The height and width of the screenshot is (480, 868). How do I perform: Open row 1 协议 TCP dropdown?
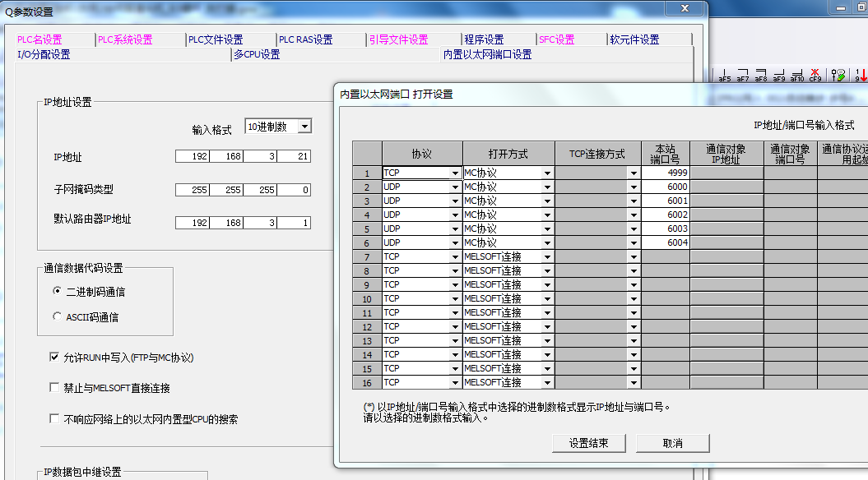click(x=455, y=173)
